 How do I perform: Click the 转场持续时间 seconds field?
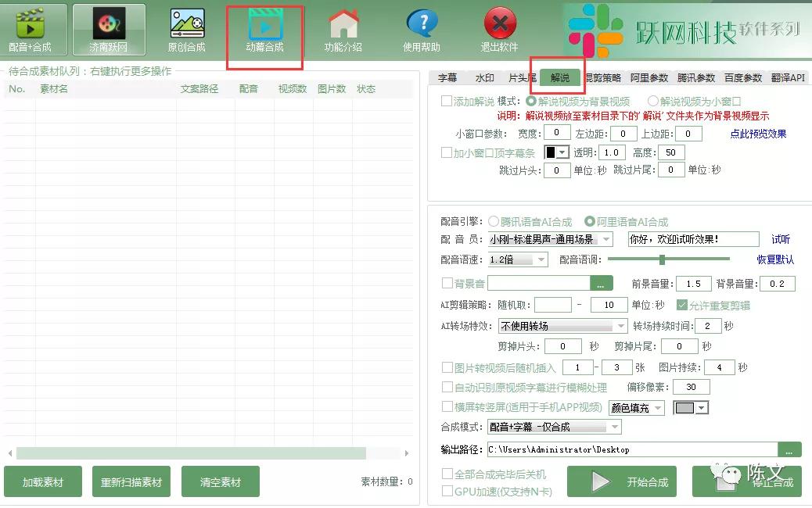[x=707, y=326]
